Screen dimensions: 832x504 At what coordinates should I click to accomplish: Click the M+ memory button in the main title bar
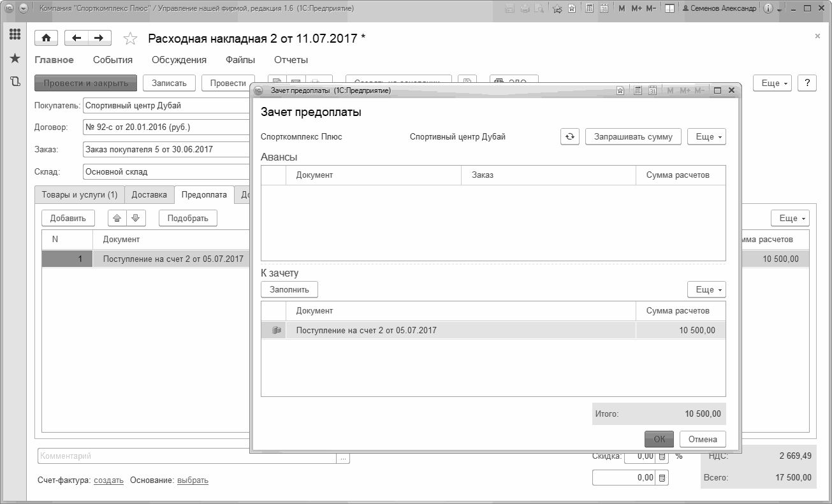pos(636,9)
